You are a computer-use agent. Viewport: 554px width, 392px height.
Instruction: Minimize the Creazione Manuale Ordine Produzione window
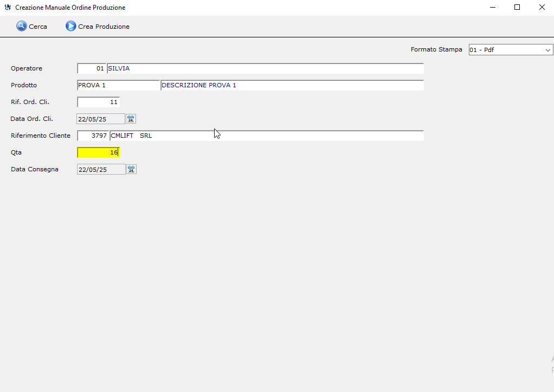tap(493, 8)
